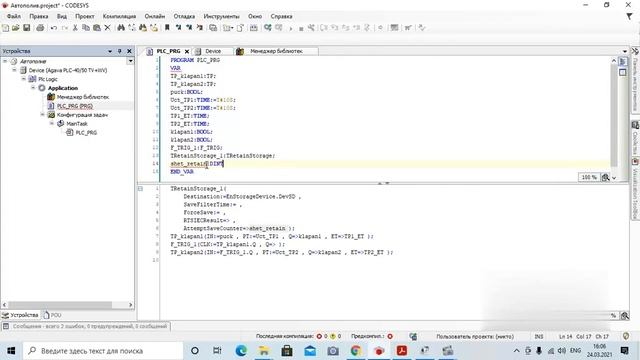
Task: Create a new project with New icon
Action: click(5, 28)
